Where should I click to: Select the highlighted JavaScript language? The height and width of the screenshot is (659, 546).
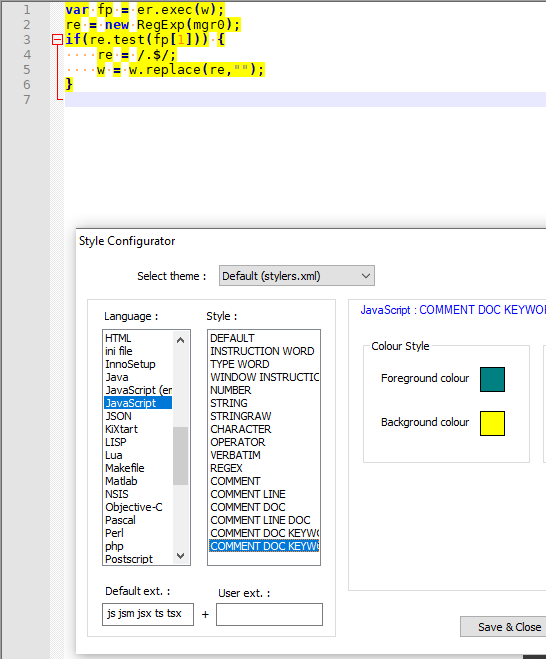[138, 403]
